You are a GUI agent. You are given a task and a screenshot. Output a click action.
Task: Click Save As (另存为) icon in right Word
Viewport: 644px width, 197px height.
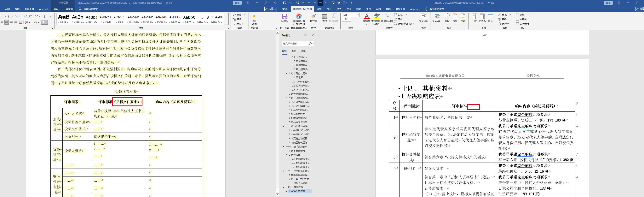tap(285, 18)
